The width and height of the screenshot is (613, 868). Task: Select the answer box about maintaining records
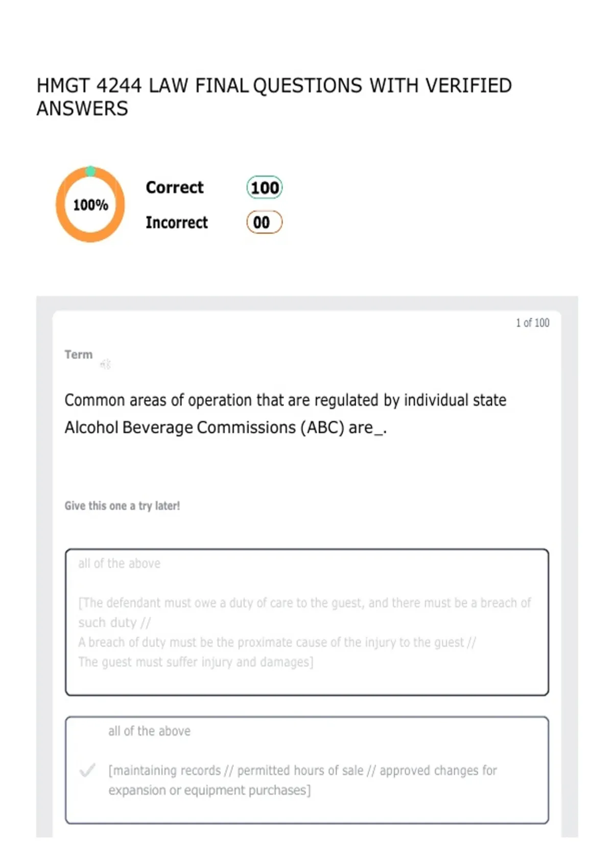click(307, 770)
